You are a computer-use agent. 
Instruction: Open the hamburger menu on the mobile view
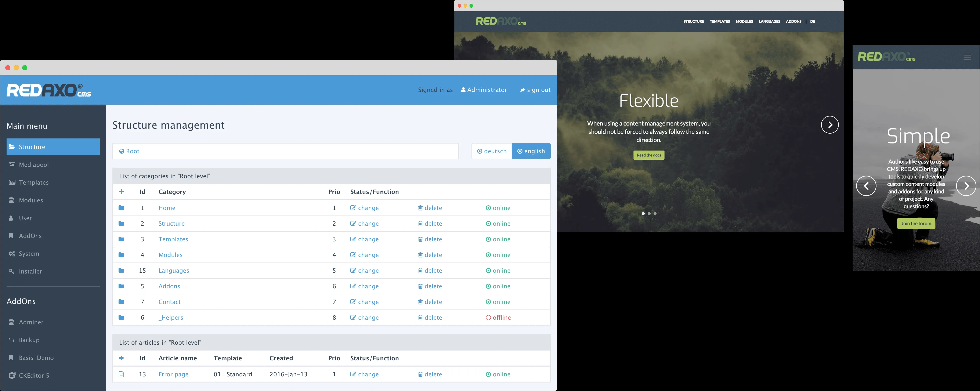(968, 57)
